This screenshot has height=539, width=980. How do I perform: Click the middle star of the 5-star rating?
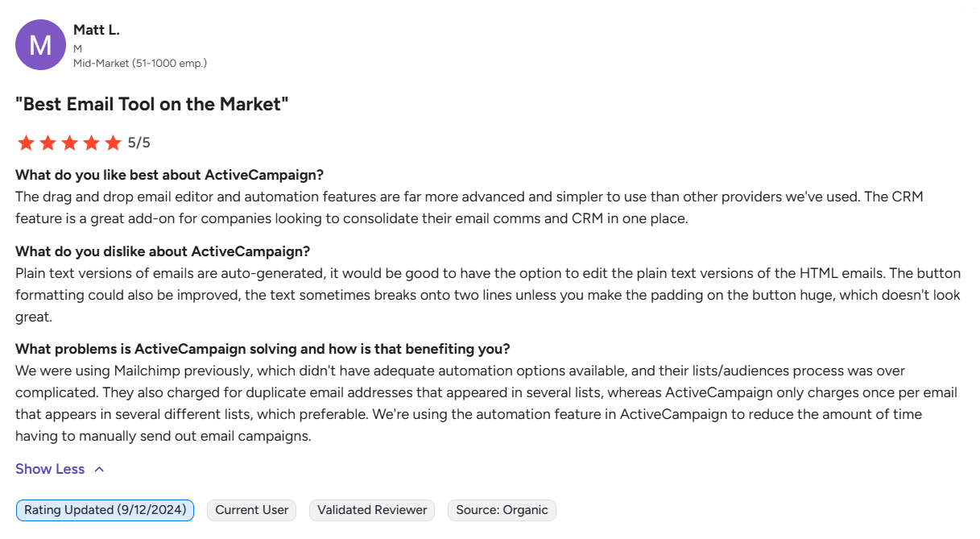coord(69,143)
